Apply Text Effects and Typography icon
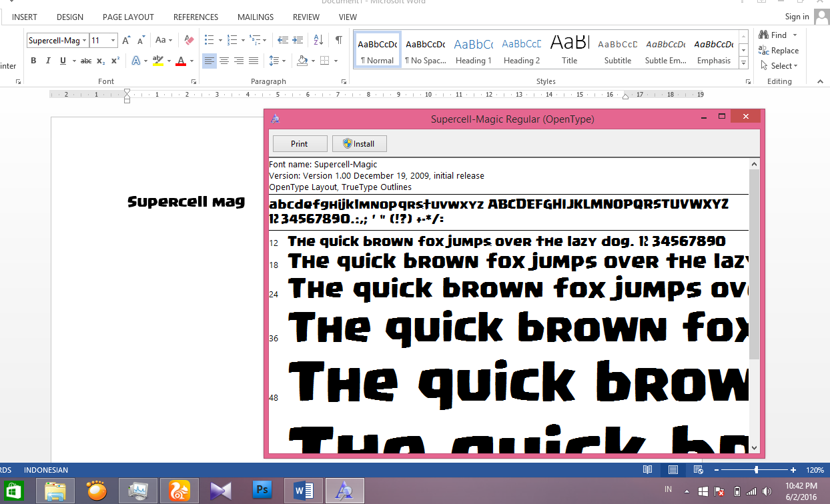Screen dimensions: 830x504 tap(136, 61)
